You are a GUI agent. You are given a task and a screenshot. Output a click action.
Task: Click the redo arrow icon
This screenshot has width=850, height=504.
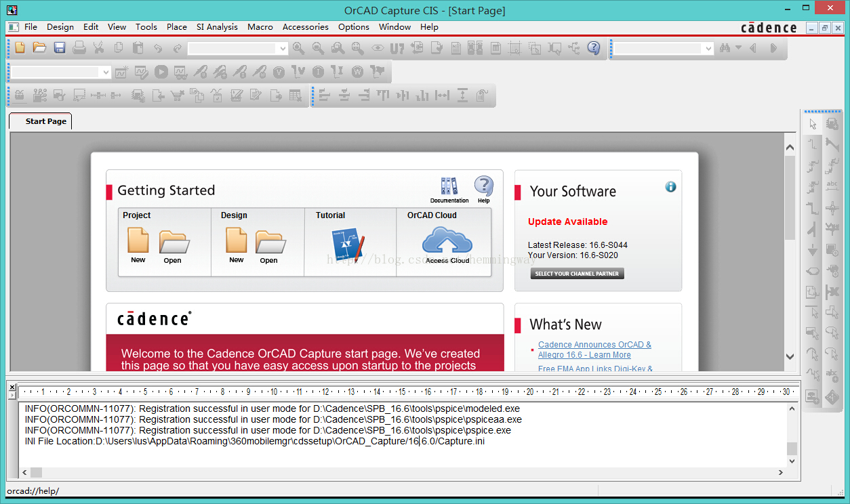click(178, 48)
